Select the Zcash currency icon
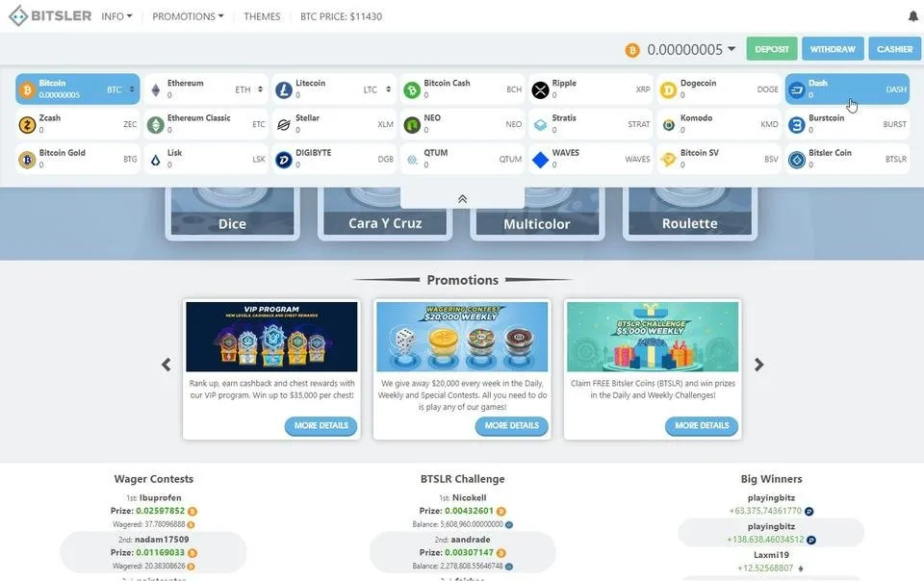 point(27,124)
